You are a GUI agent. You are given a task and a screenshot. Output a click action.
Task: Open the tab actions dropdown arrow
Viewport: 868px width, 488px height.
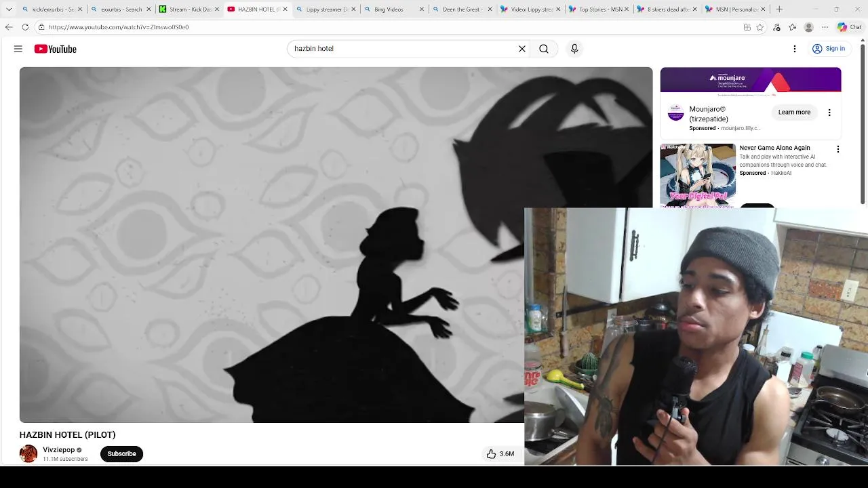9,9
